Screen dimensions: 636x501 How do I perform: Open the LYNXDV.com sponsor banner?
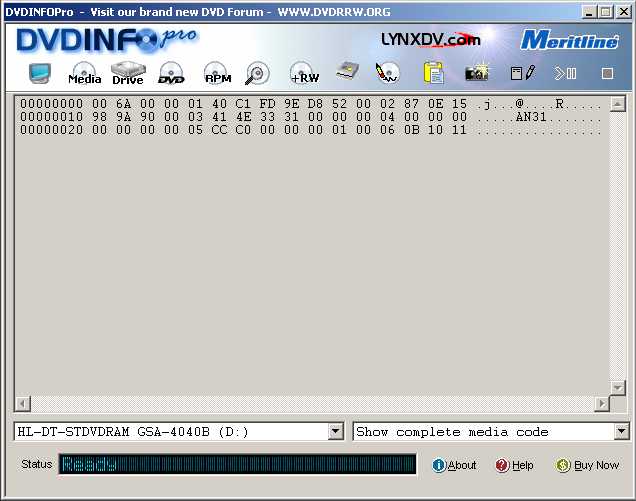[431, 39]
